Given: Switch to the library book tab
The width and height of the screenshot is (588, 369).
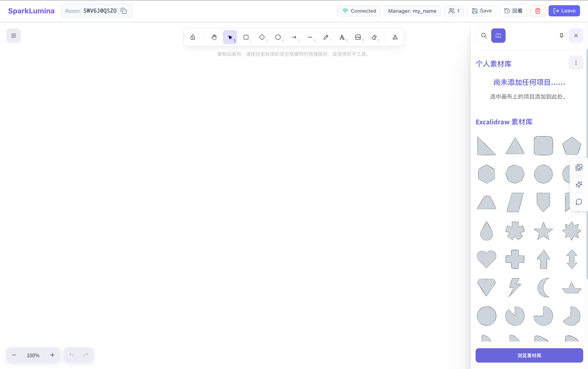Looking at the screenshot, I should 498,36.
